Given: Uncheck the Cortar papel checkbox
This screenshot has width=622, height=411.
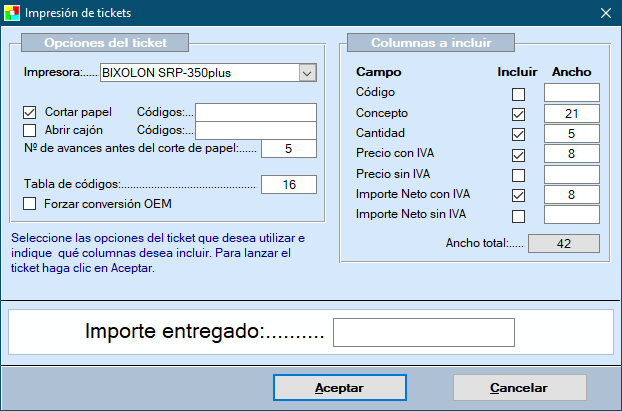Looking at the screenshot, I should point(29,112).
